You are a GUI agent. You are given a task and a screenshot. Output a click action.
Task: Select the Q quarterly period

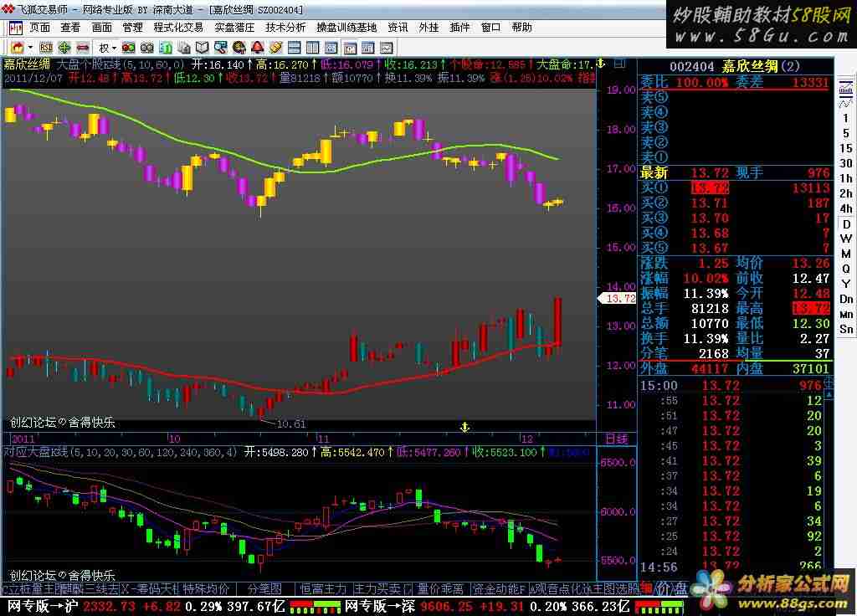846,269
